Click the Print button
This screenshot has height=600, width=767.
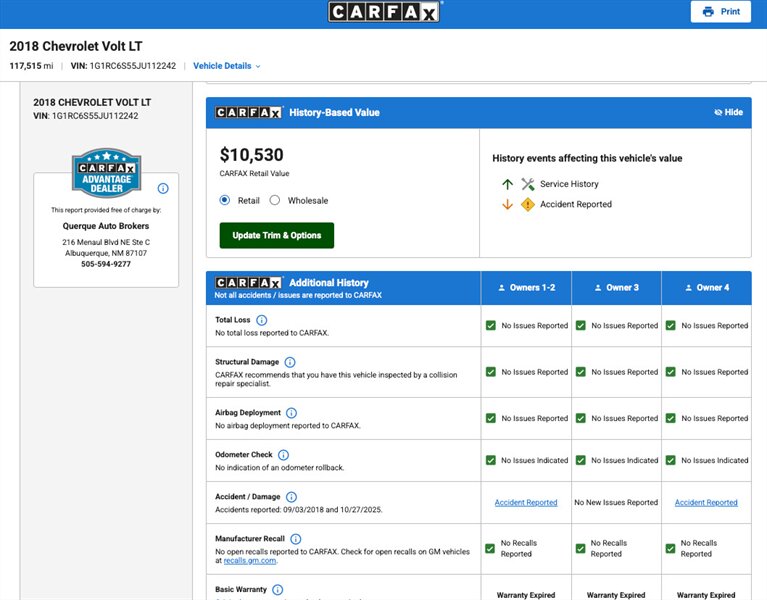(721, 12)
